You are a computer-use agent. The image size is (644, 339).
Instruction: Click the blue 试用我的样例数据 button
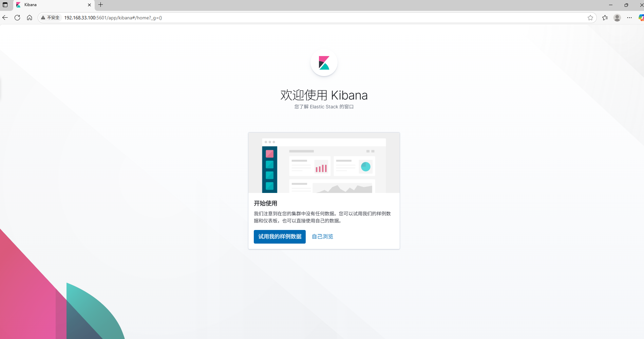280,237
